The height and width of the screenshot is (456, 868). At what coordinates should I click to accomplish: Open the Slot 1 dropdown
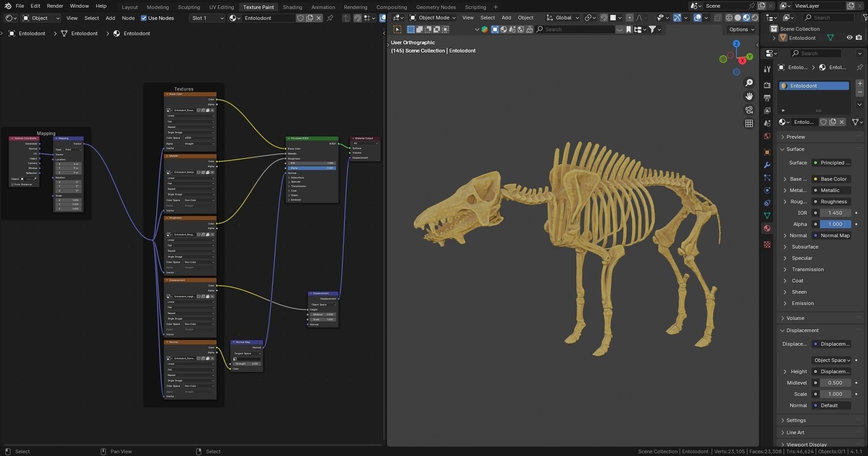(x=207, y=18)
